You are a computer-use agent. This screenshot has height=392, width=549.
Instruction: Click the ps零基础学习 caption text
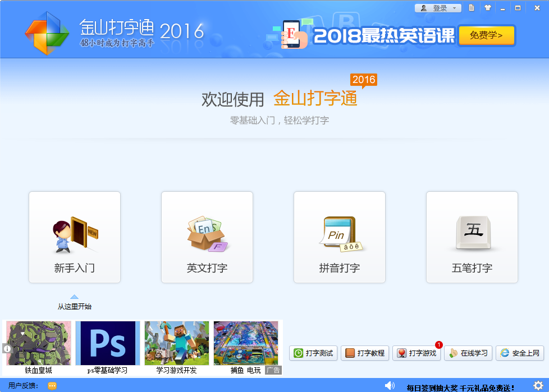(x=107, y=370)
